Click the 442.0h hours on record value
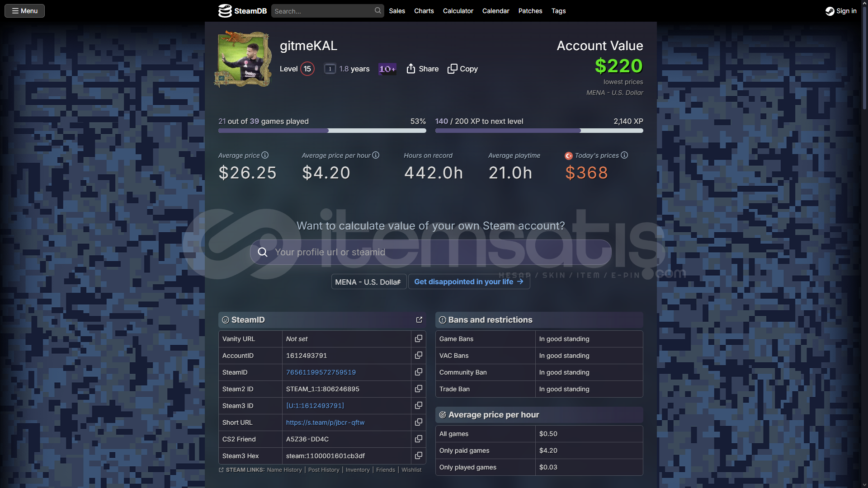 [434, 173]
